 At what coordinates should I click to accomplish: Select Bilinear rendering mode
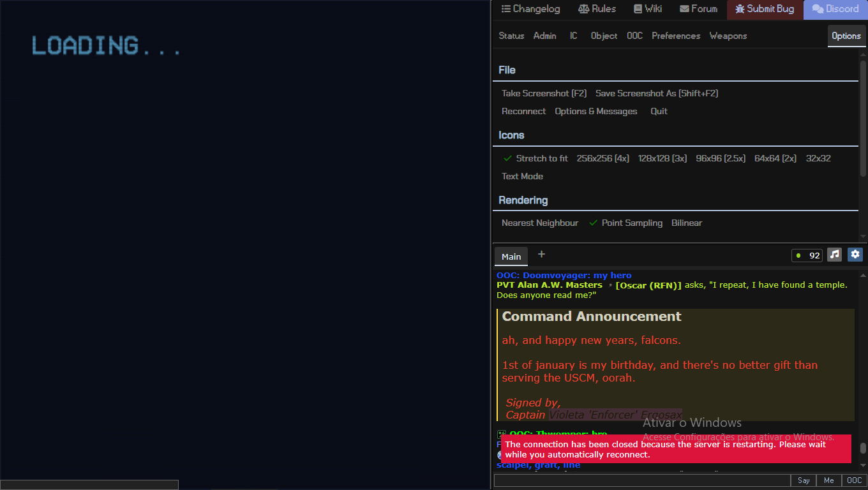pos(686,223)
